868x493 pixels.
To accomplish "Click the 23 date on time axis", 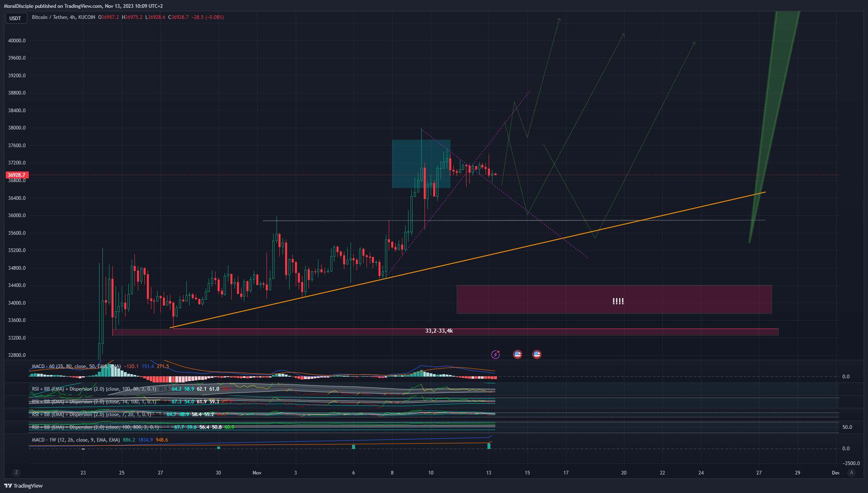I will point(83,472).
